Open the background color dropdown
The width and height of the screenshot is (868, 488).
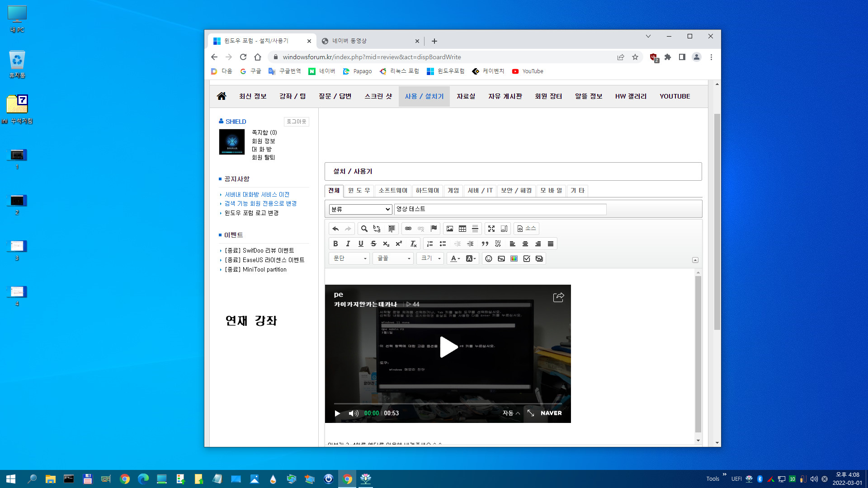[x=471, y=258]
